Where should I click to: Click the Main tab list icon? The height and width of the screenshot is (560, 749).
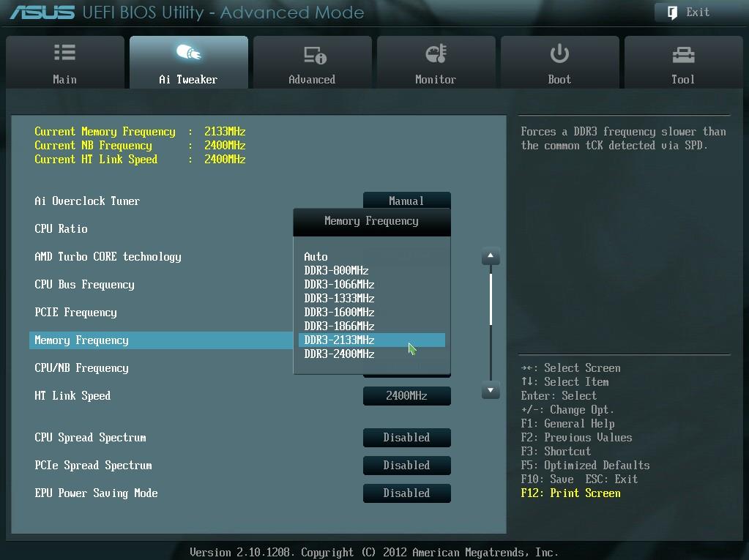64,53
